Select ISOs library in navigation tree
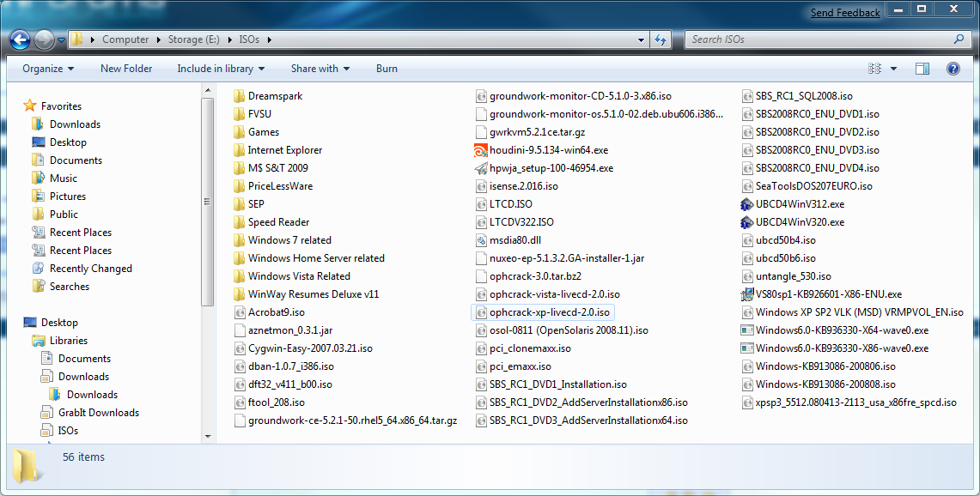980x496 pixels. pyautogui.click(x=68, y=431)
